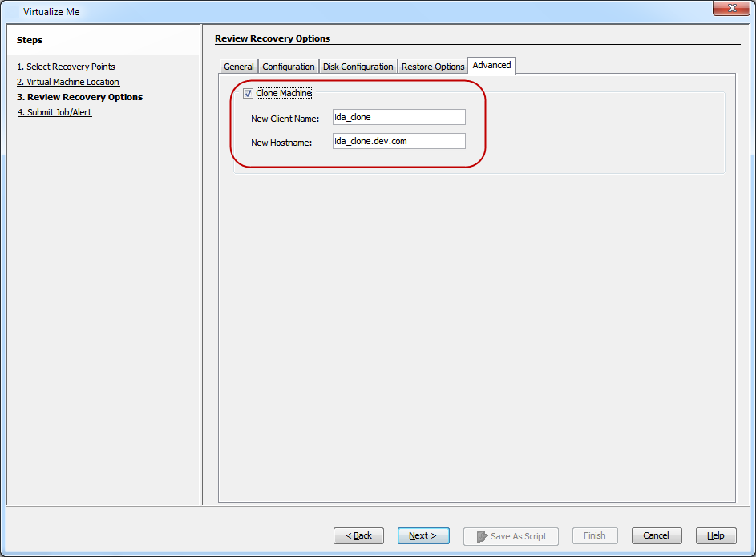Proceed with the Next button
Screen dimensions: 756x557
422,535
